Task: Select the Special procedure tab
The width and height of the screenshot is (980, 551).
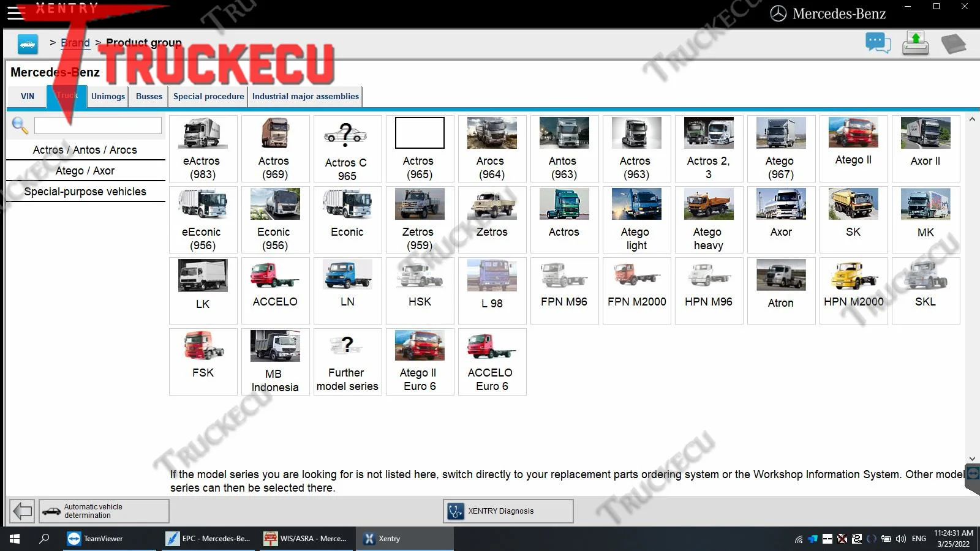Action: [x=208, y=96]
